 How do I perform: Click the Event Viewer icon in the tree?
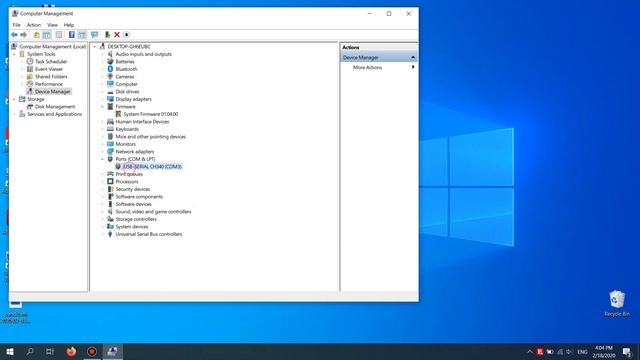(30, 69)
